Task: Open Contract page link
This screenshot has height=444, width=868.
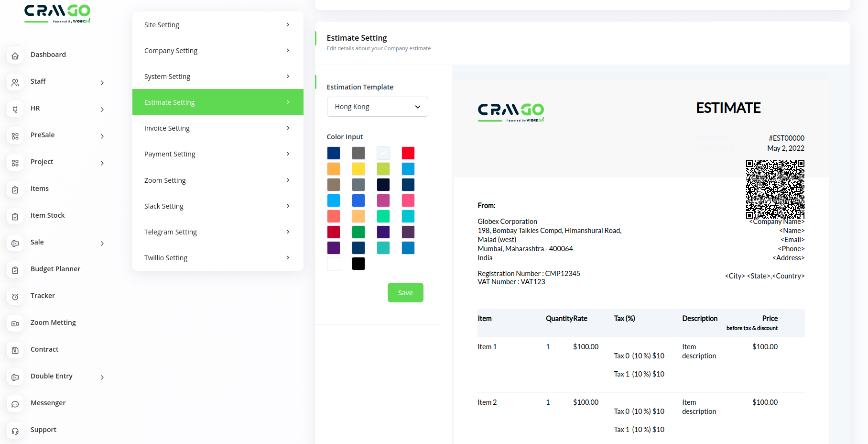Action: tap(44, 349)
